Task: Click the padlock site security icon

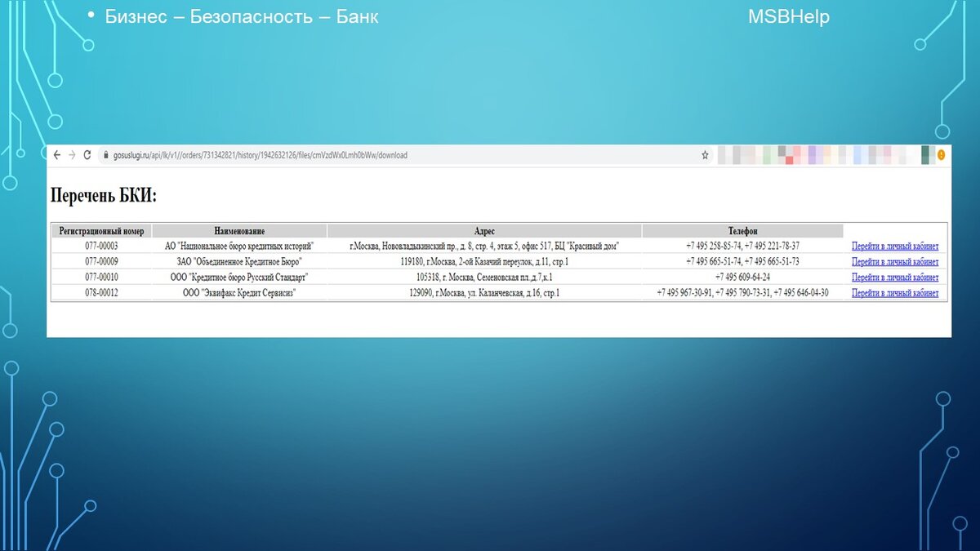Action: pyautogui.click(x=105, y=155)
